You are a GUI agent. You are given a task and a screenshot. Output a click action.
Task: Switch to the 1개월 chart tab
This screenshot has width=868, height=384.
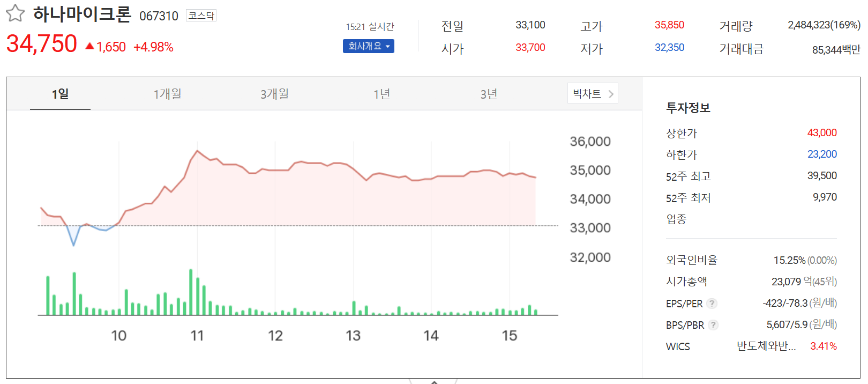[x=167, y=94]
